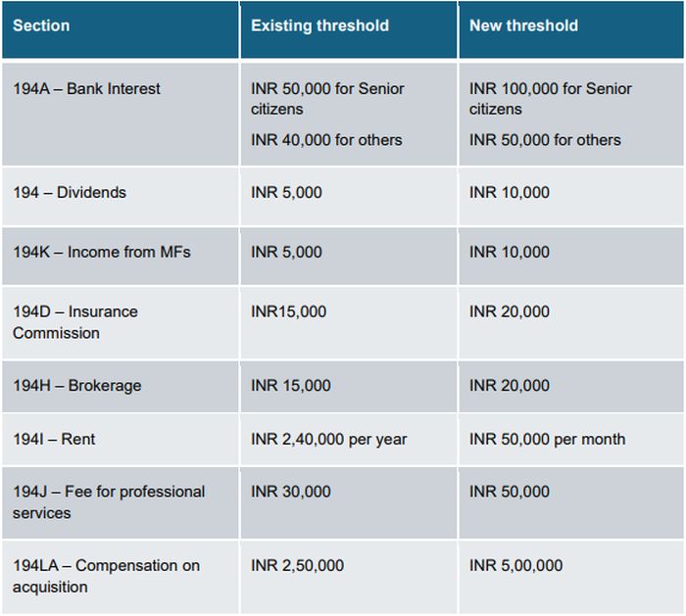Viewport: 686px width, 616px height.
Task: Click the Section column header
Action: click(x=41, y=25)
